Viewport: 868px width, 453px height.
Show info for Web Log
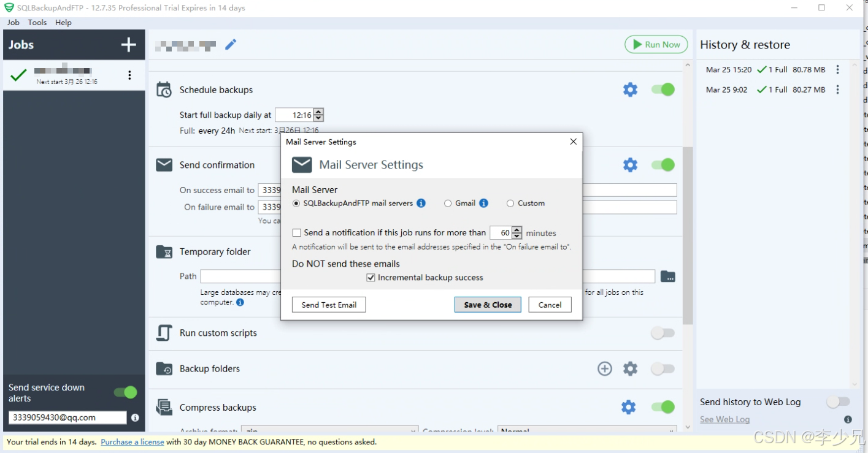848,420
